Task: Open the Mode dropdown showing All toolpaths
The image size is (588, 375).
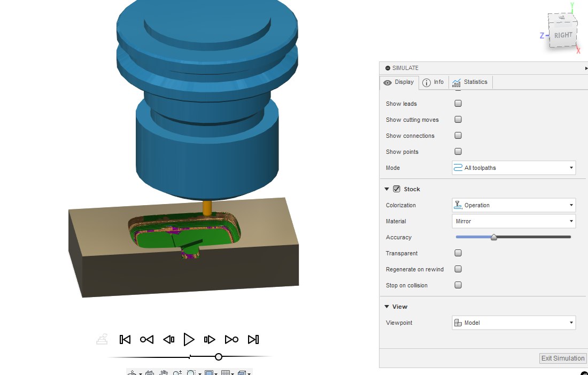Action: (513, 168)
